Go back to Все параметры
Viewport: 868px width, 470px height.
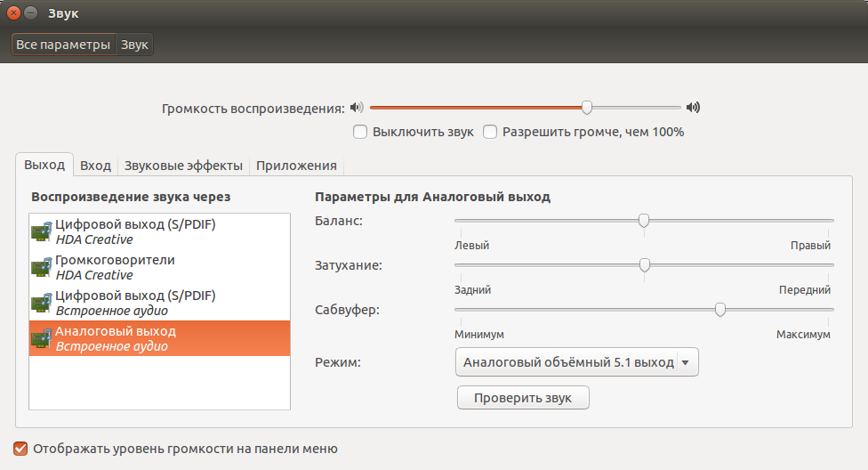(x=63, y=45)
